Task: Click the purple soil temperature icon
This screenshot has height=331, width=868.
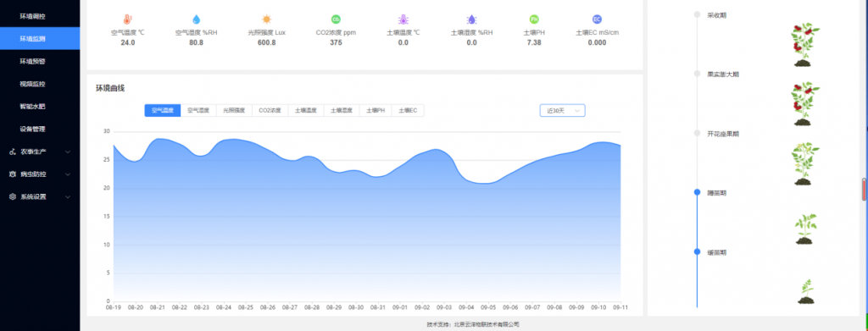Action: [403, 19]
